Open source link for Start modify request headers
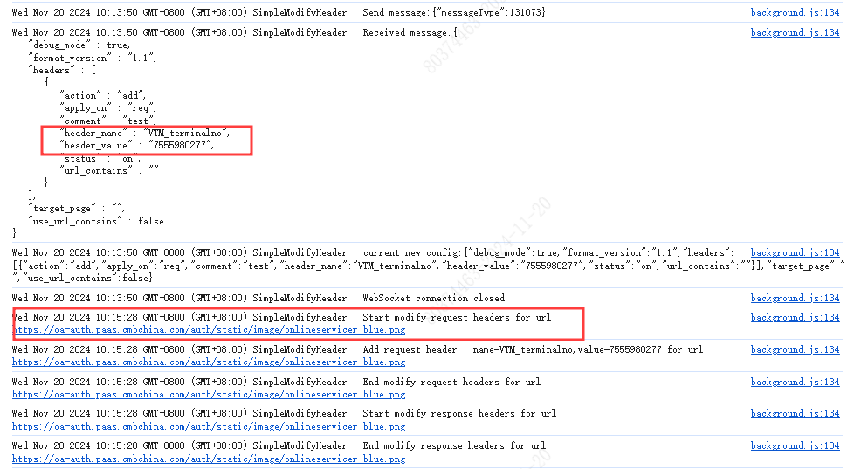The image size is (868, 469). (795, 317)
